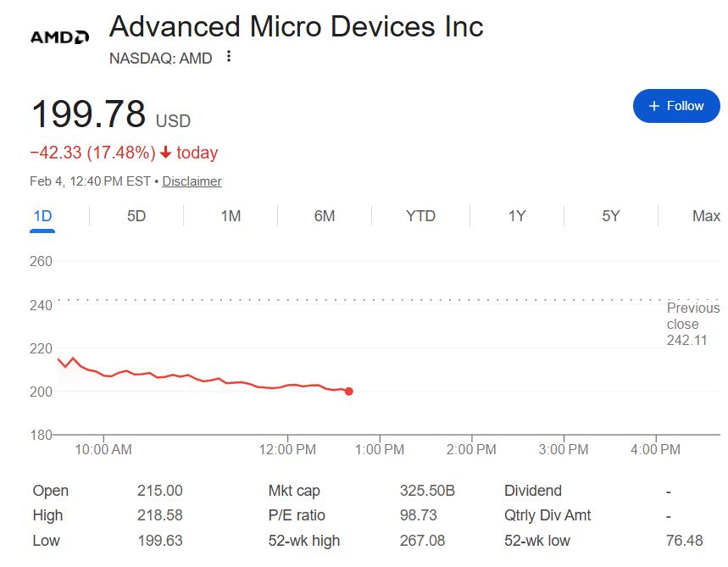Click the P/E ratio label
The height and width of the screenshot is (567, 728).
(297, 515)
